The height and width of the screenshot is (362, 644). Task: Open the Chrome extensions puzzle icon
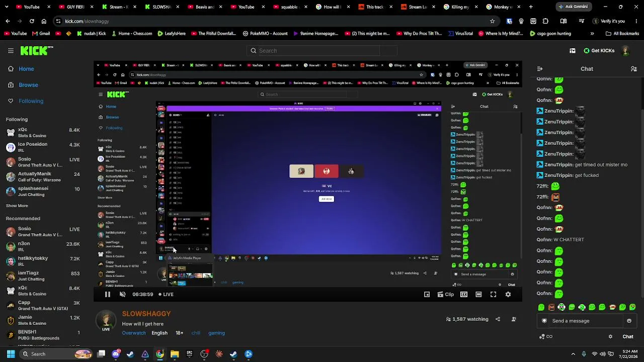[545, 21]
